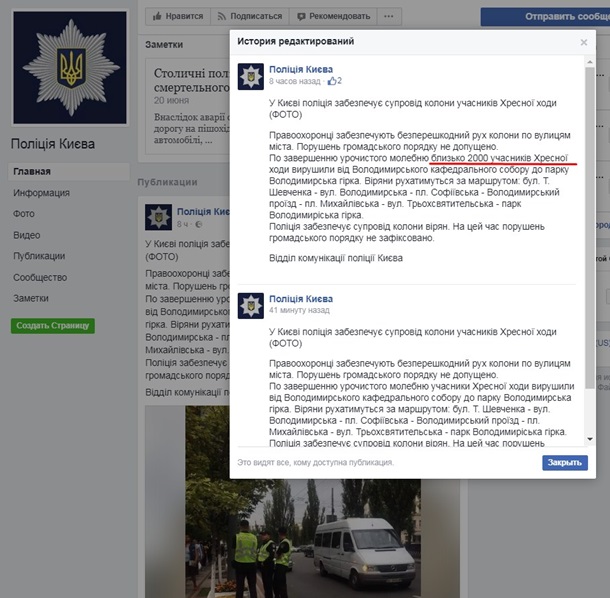Open the three-dots more options menu
The image size is (610, 598).
coord(389,16)
